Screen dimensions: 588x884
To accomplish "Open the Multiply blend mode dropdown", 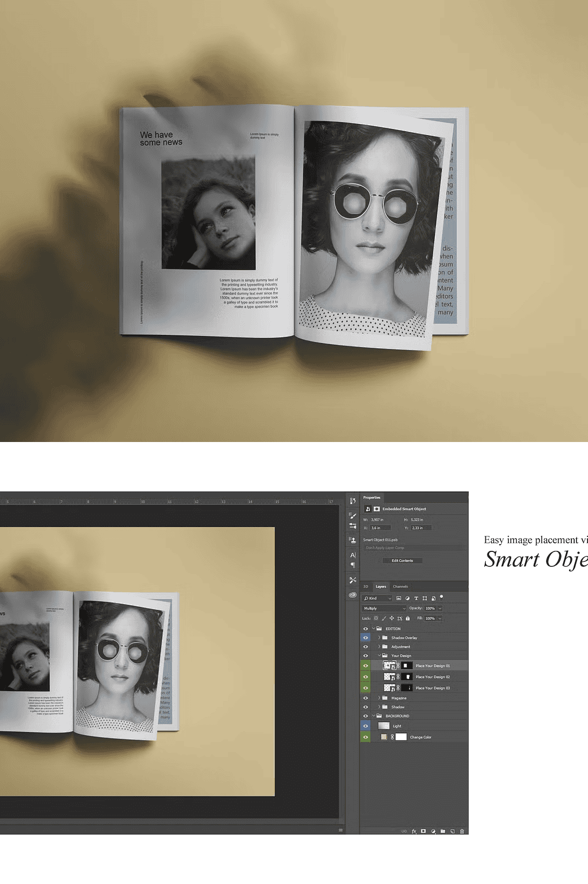I will tap(384, 608).
